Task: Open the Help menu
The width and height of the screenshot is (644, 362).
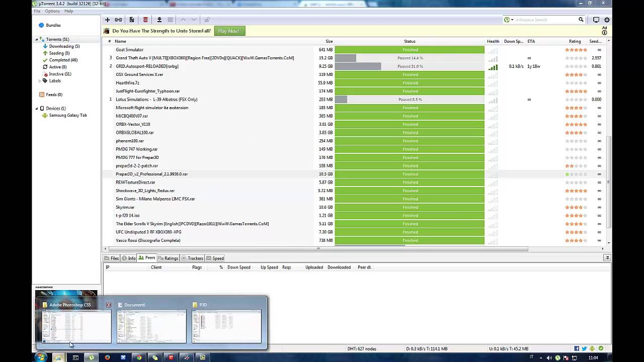Action: coord(69,11)
